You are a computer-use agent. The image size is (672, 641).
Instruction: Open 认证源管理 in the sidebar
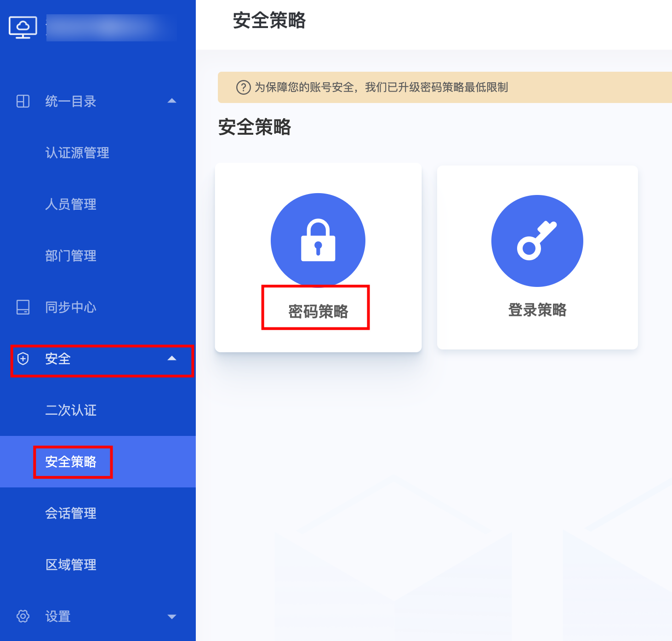pos(77,153)
